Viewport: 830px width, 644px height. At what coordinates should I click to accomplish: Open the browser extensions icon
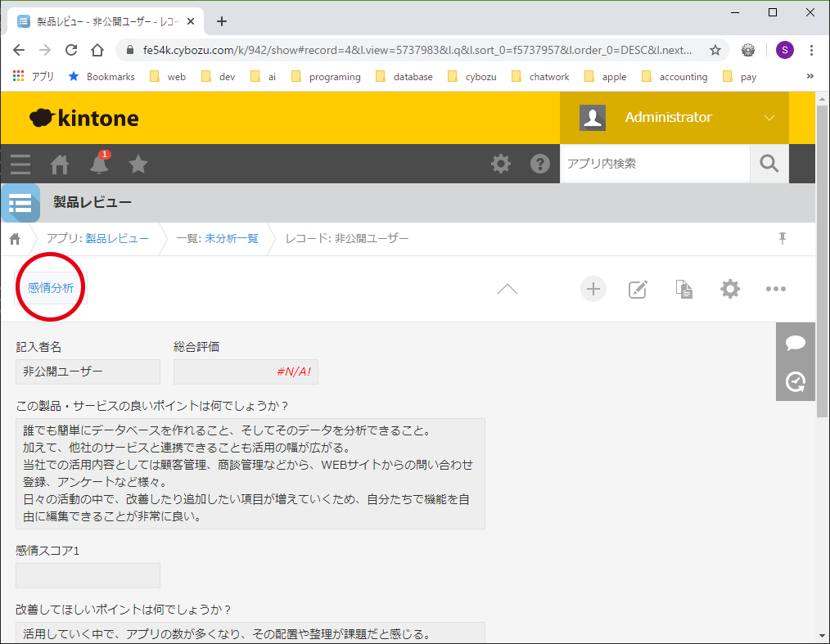(x=748, y=50)
